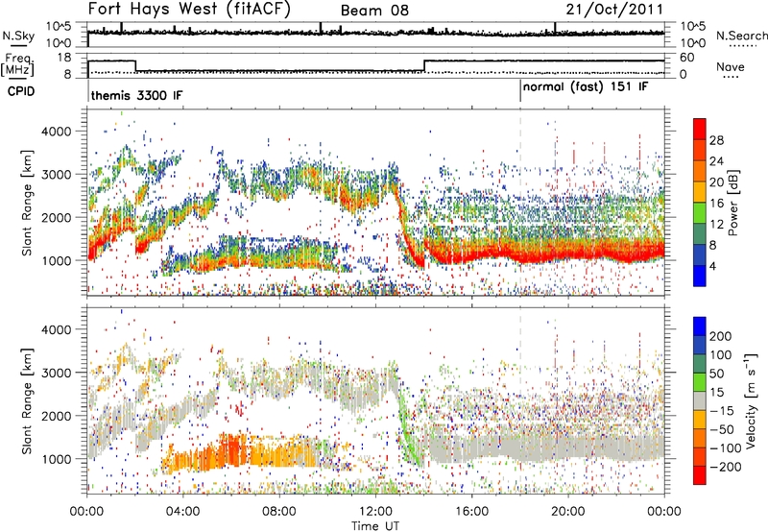This screenshot has height=532, width=768.
Task: Click the blue bottom of the Power color bar
Action: pyautogui.click(x=700, y=277)
